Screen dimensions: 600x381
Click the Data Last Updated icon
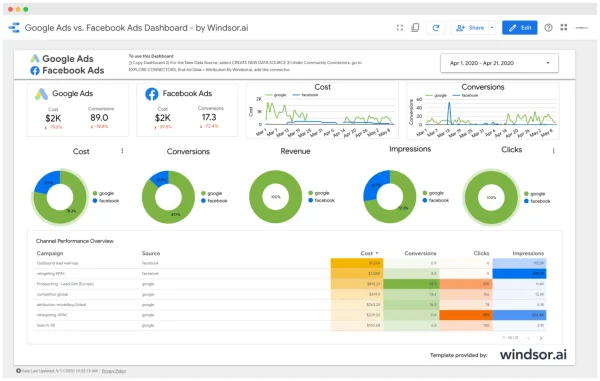18,371
